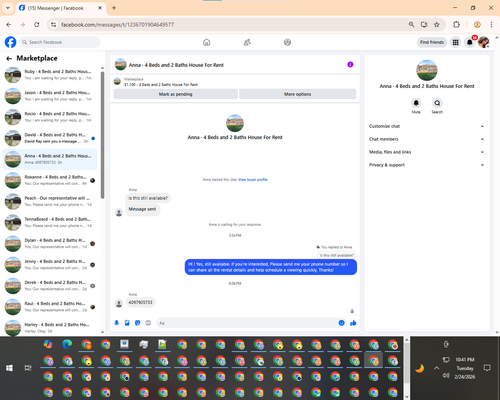Click the volume speaker tray icon

point(446,376)
